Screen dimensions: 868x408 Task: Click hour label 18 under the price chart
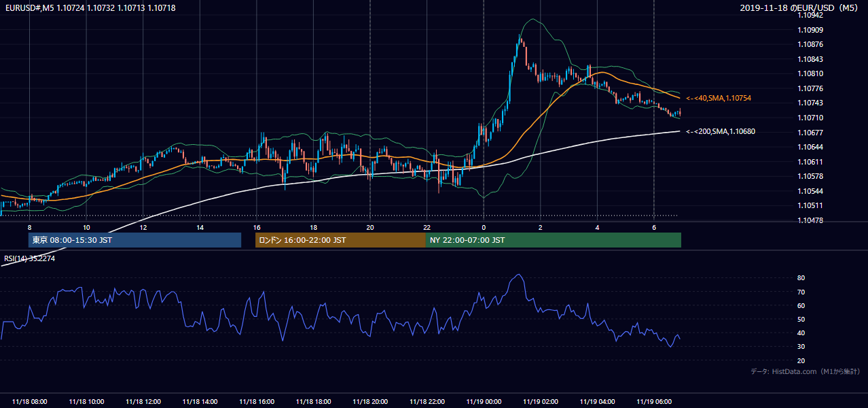[314, 227]
